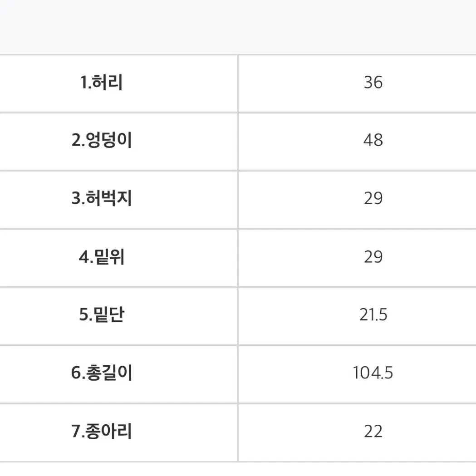Click the 7.종아리 row label
The height and width of the screenshot is (476, 476).
pos(101,431)
